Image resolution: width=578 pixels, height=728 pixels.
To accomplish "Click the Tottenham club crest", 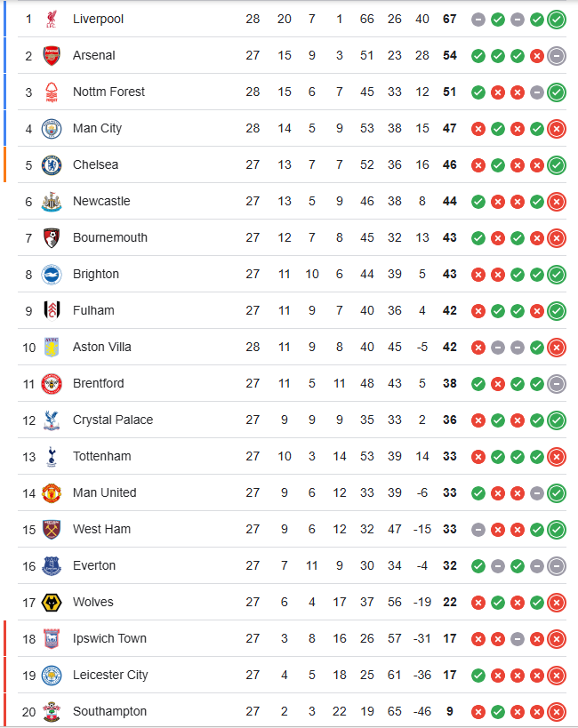I will click(x=52, y=456).
